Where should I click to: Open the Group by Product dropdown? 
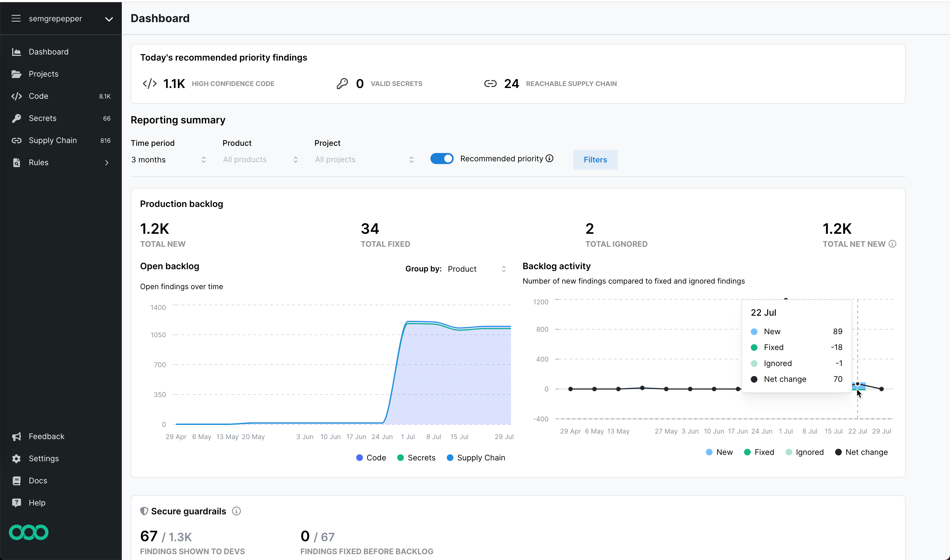477,269
